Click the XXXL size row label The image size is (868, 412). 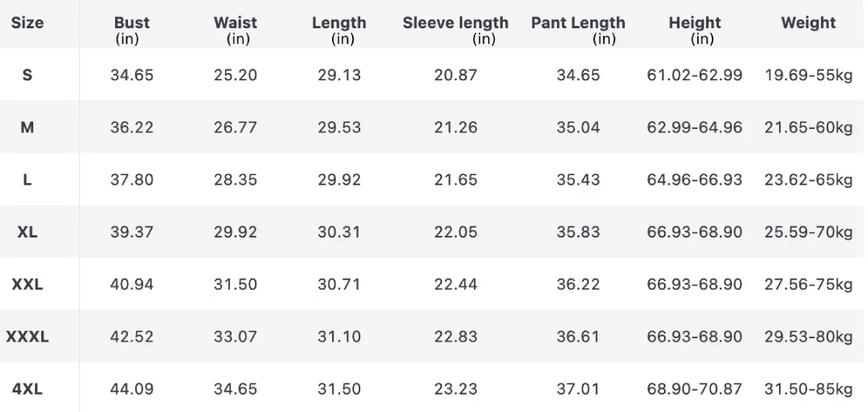[x=27, y=337]
